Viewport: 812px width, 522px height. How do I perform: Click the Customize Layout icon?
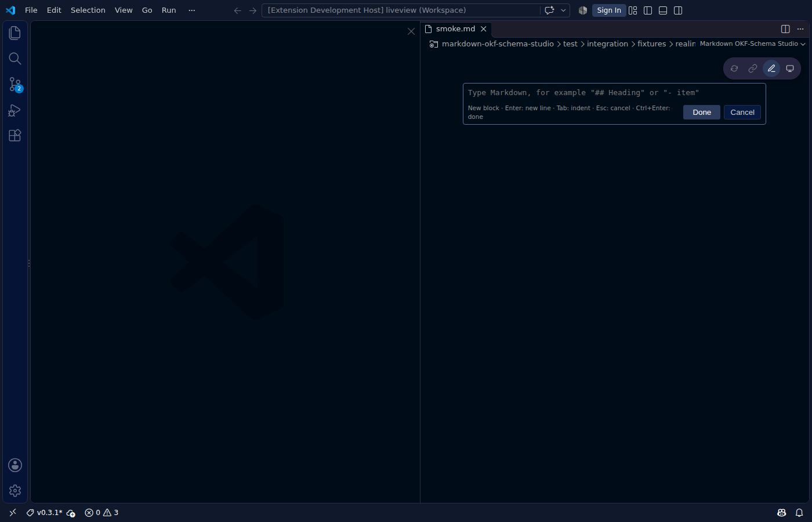(x=633, y=10)
